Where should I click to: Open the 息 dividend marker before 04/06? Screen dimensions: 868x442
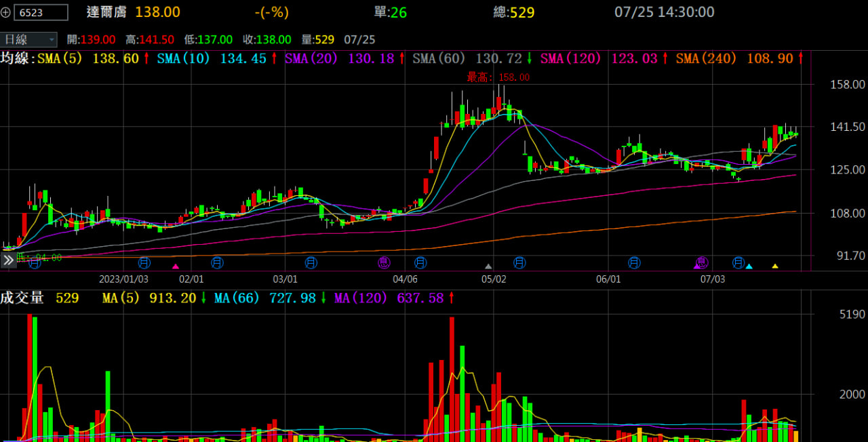coord(384,262)
